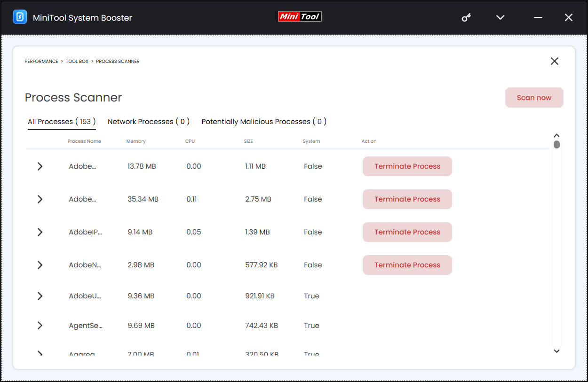Click the 577.92 KB size value
The width and height of the screenshot is (588, 382).
coord(262,265)
